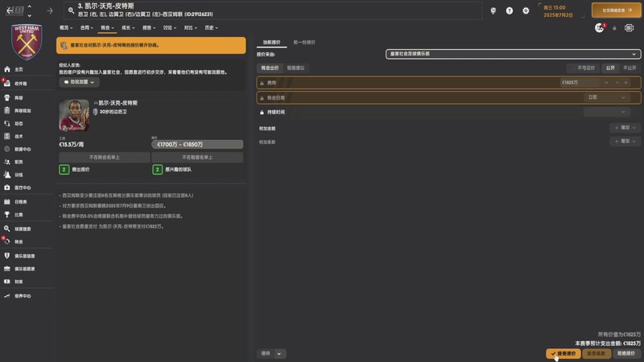Expand 附加金额 增加 add dropdown

pos(625,128)
